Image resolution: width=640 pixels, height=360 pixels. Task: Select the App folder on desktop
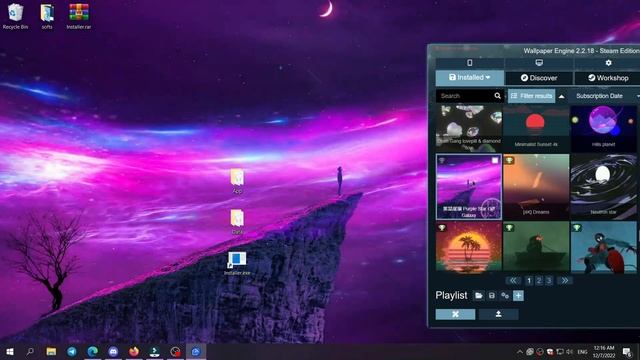click(237, 181)
